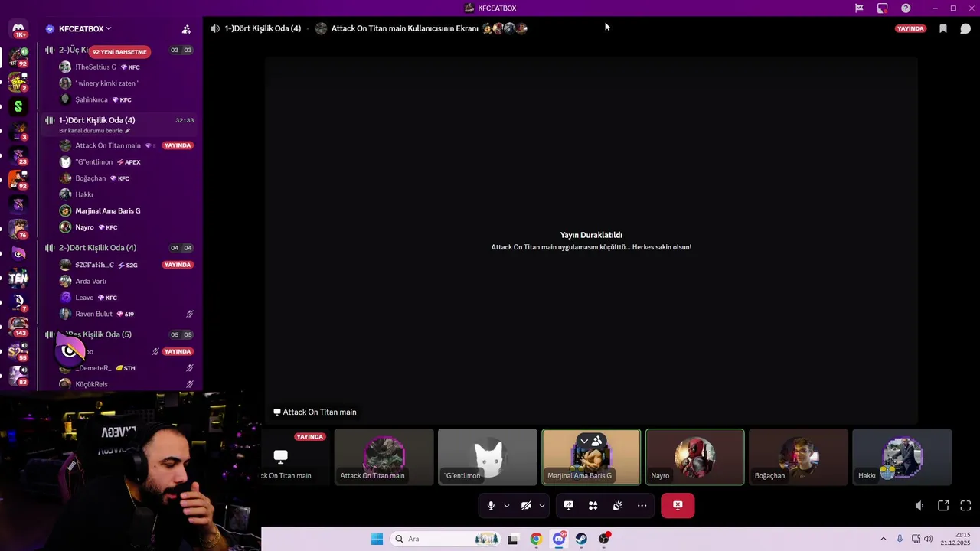Open the green S server icon

18,106
